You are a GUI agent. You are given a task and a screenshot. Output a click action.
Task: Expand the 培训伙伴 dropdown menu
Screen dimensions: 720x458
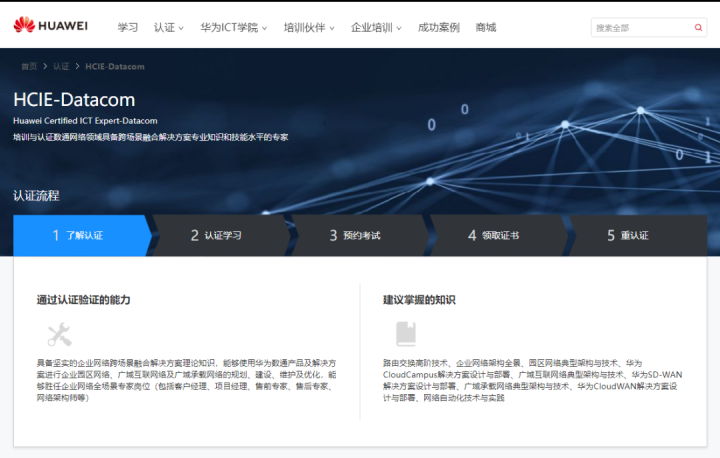click(309, 28)
